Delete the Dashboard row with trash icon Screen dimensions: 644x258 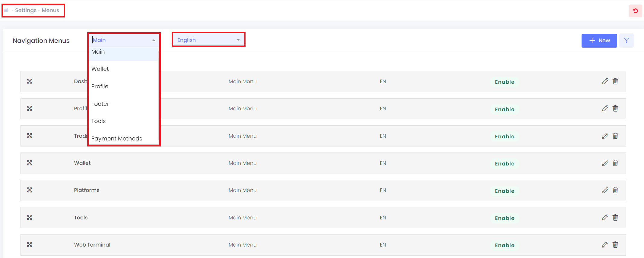tap(615, 81)
